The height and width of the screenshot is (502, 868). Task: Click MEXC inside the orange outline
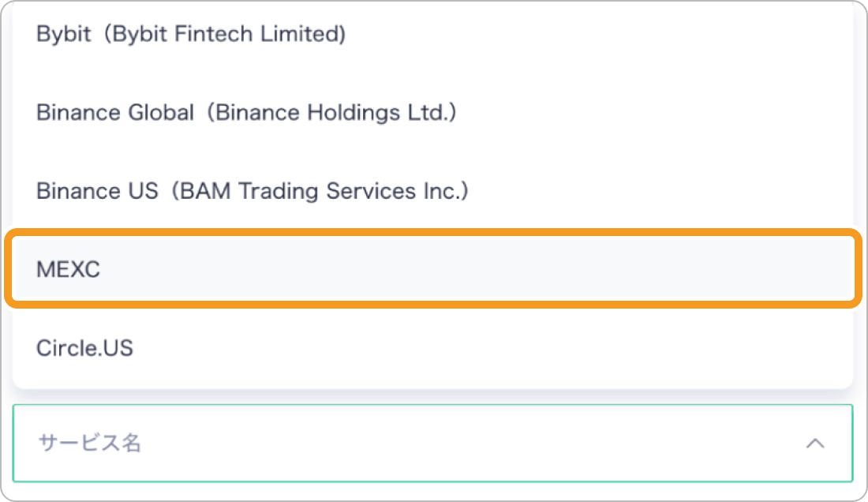(x=69, y=270)
